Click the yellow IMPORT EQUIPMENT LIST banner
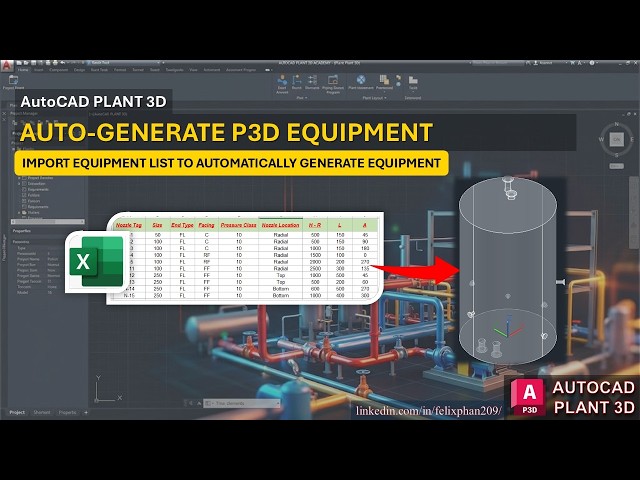640x480 pixels. pyautogui.click(x=231, y=163)
